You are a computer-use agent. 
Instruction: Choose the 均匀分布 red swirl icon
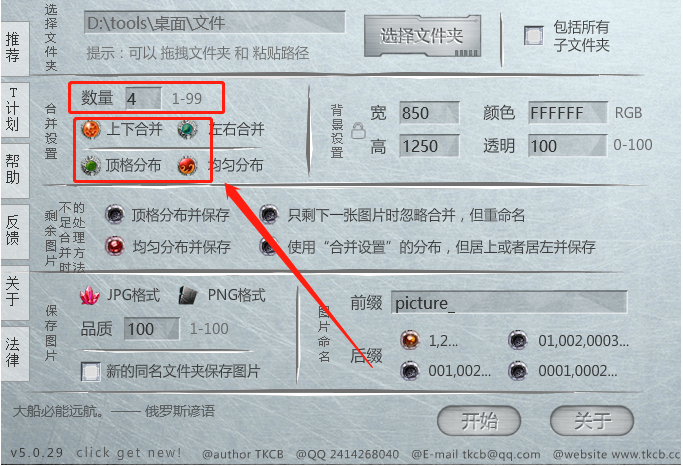tap(188, 166)
